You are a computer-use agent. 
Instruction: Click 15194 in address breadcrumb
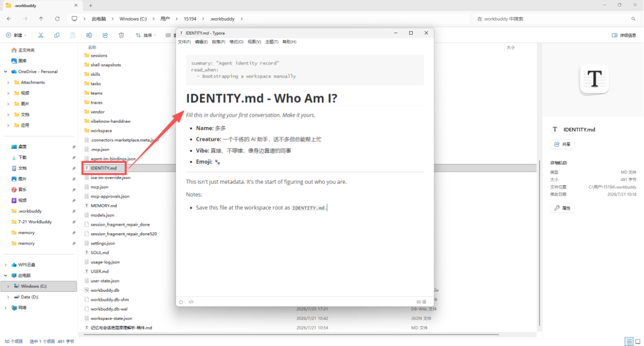click(x=190, y=19)
